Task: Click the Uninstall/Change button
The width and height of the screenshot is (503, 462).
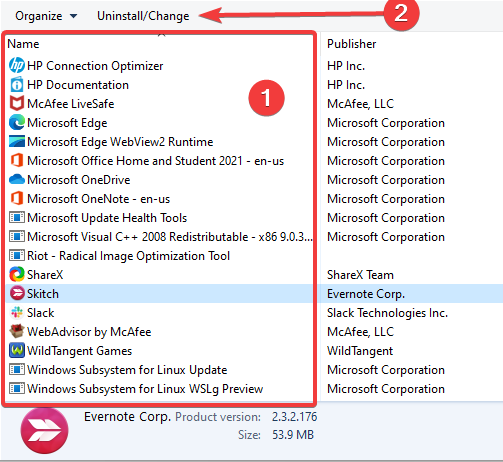Action: pos(143,16)
